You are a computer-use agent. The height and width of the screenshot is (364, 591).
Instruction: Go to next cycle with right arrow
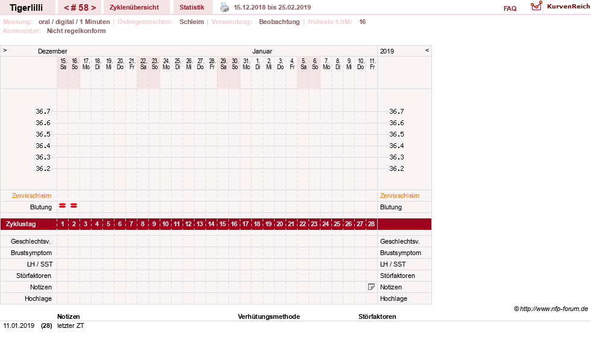(x=93, y=8)
